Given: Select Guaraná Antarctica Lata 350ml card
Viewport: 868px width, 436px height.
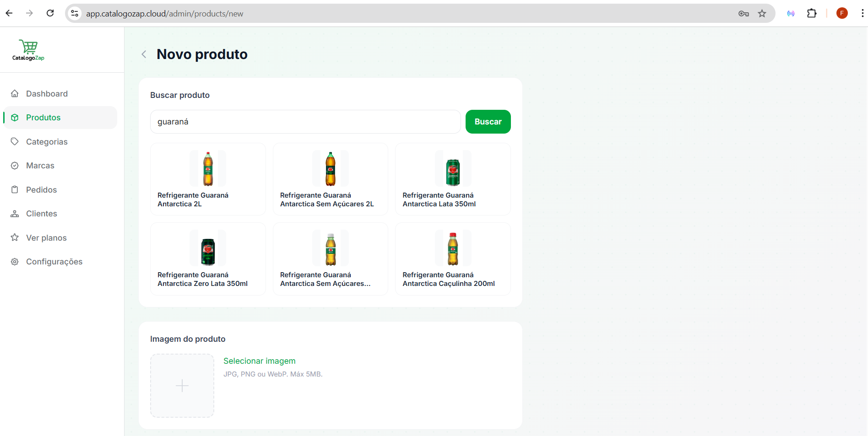Looking at the screenshot, I should [x=453, y=179].
